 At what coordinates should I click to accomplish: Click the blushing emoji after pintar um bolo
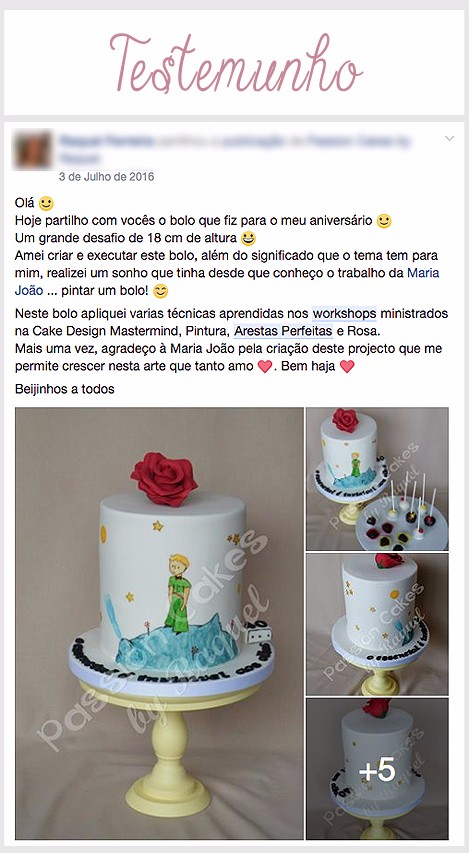(x=161, y=291)
